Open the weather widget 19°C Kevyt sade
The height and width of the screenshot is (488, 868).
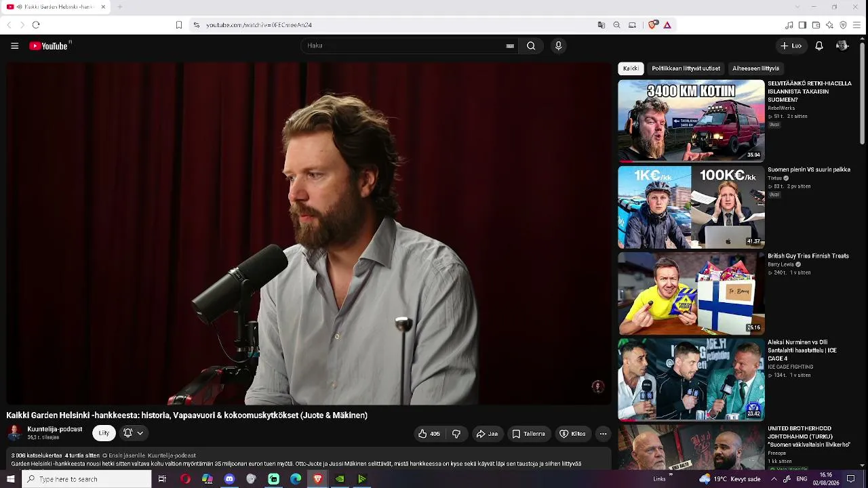730,479
